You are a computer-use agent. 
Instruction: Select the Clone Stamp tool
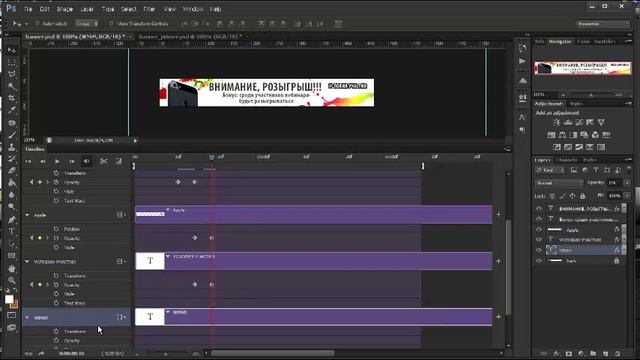click(12, 147)
